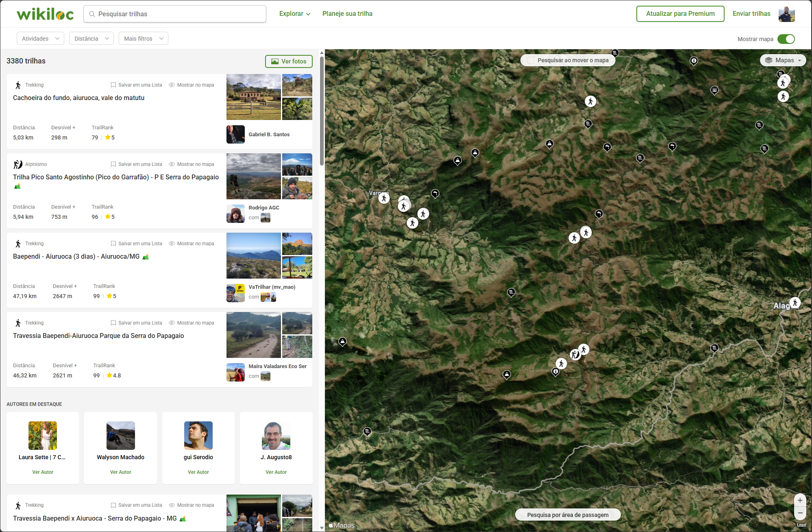The image size is (812, 532).
Task: Toggle the Mostrar mapa switch off
Action: [x=786, y=39]
